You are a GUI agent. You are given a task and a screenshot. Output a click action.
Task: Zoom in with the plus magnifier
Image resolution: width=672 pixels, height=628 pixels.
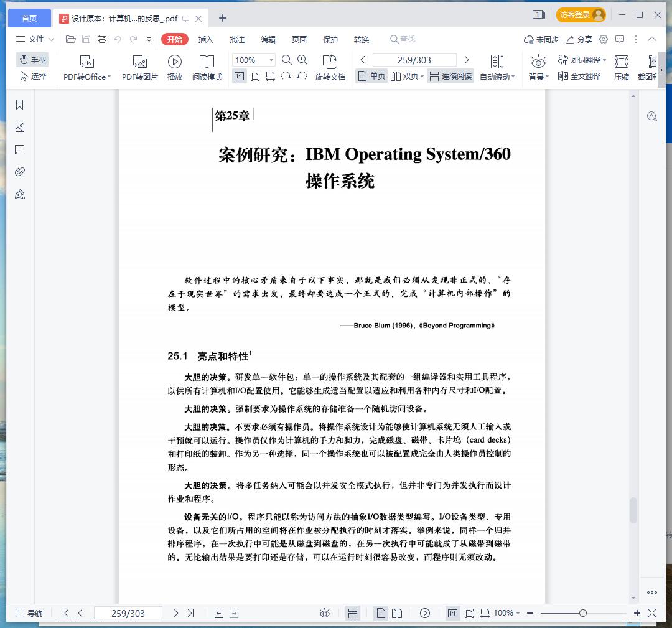(x=302, y=60)
